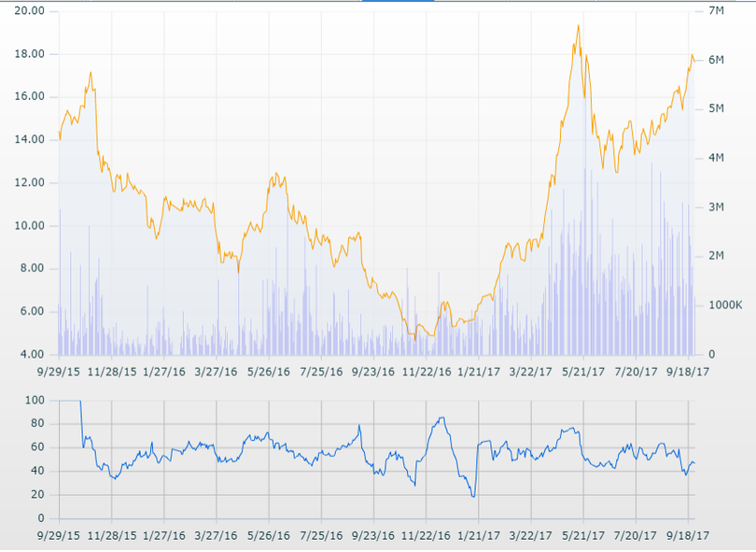This screenshot has width=756, height=552.
Task: Click the blue indicator peak near 11/22/16
Action: pos(441,418)
